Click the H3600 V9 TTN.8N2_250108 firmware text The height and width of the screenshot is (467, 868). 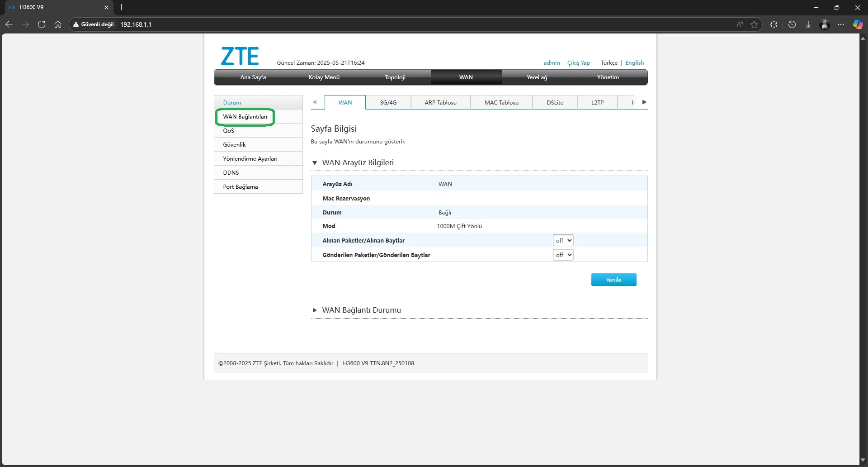coord(378,363)
